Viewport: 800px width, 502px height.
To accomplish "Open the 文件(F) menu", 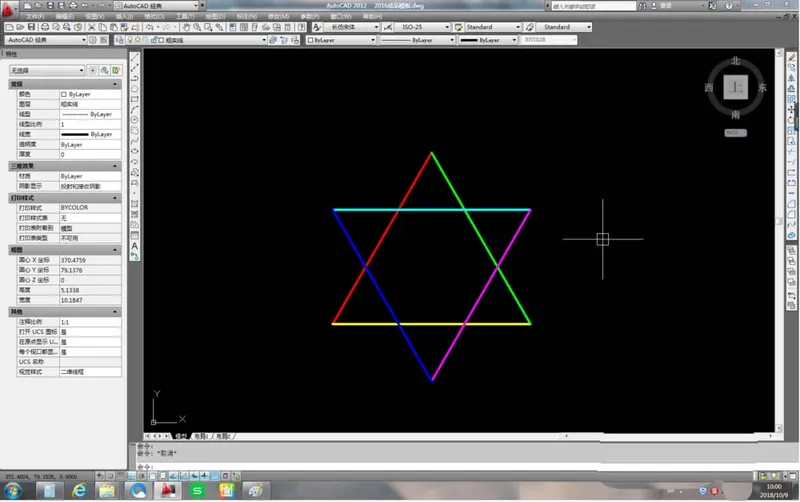I will (x=34, y=17).
